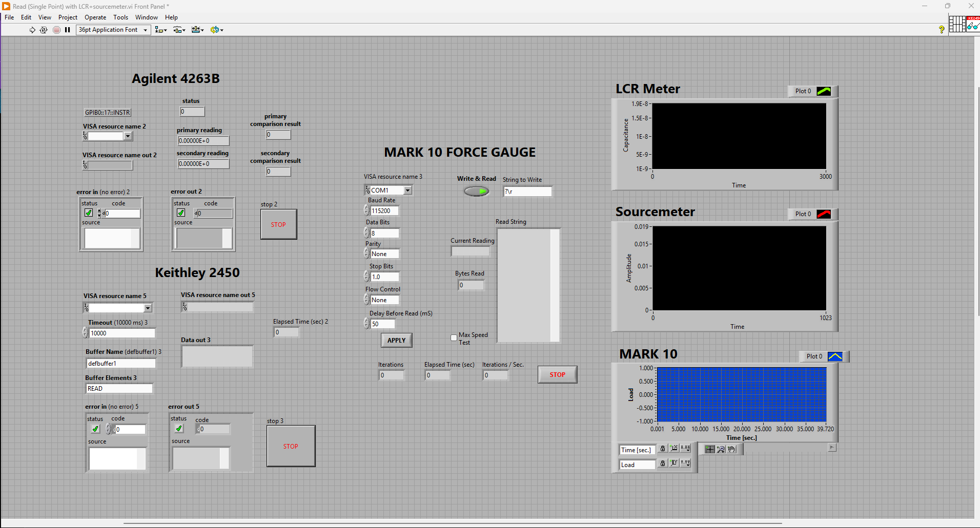Image resolution: width=980 pixels, height=528 pixels.
Task: Click the stop 3 STOP button
Action: coord(291,446)
